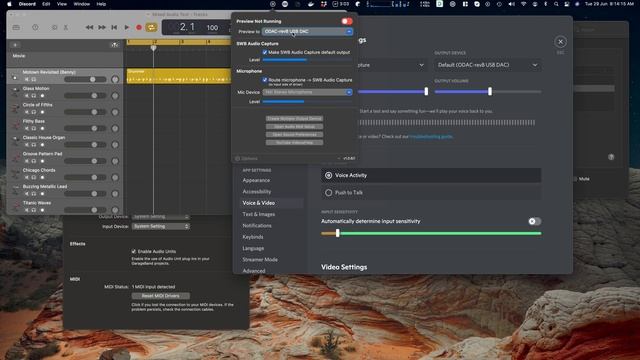
Task: Click the Glass Motion instrument icon
Action: click(x=16, y=92)
